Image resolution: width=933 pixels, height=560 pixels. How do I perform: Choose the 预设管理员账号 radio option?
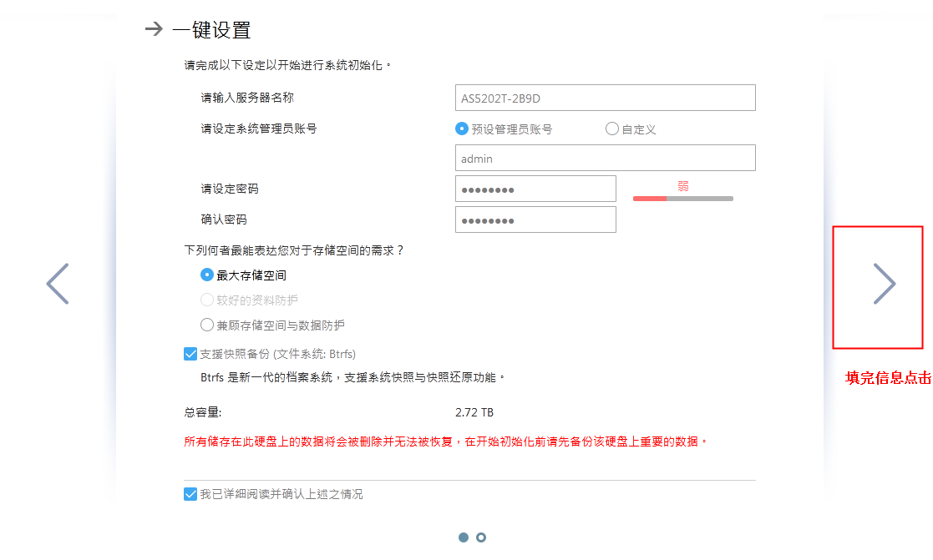[461, 129]
